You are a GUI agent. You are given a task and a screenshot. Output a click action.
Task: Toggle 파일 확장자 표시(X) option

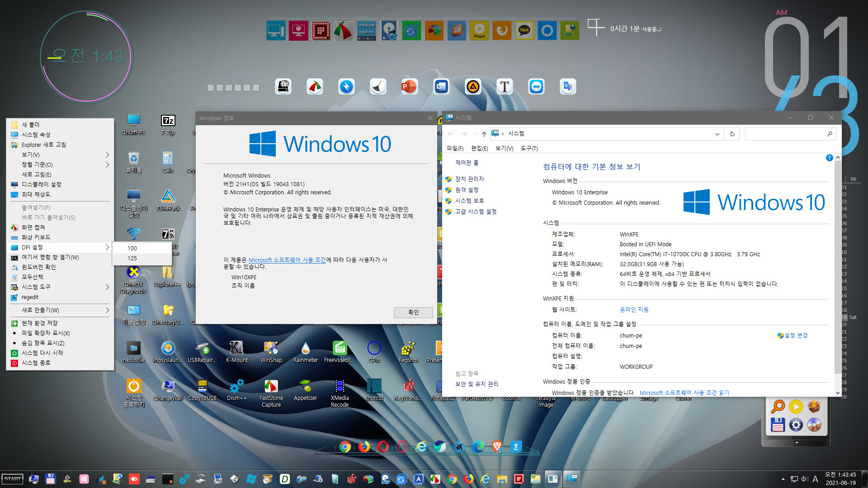pyautogui.click(x=60, y=333)
